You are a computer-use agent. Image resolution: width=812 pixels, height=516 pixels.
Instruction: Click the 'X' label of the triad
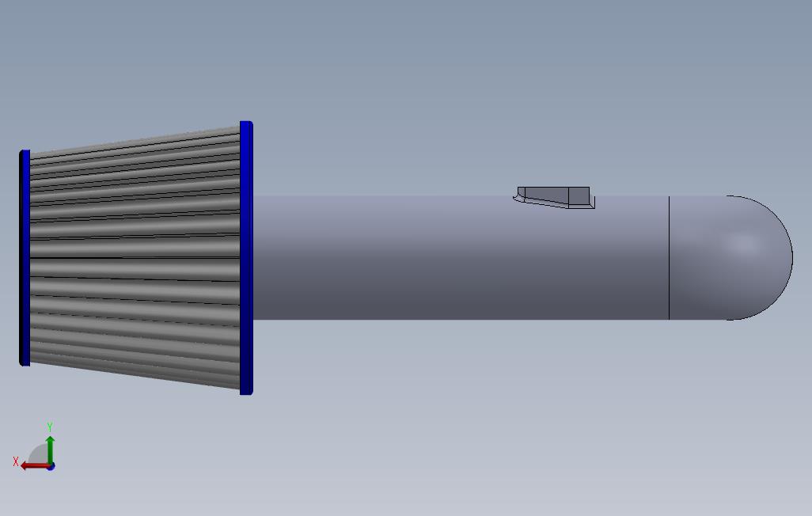(16, 461)
